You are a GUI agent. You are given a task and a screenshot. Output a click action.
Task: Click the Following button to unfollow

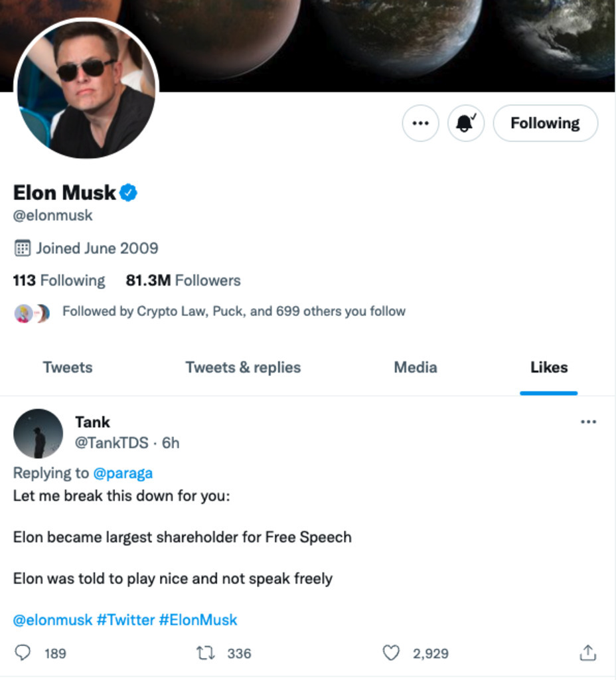click(x=546, y=123)
